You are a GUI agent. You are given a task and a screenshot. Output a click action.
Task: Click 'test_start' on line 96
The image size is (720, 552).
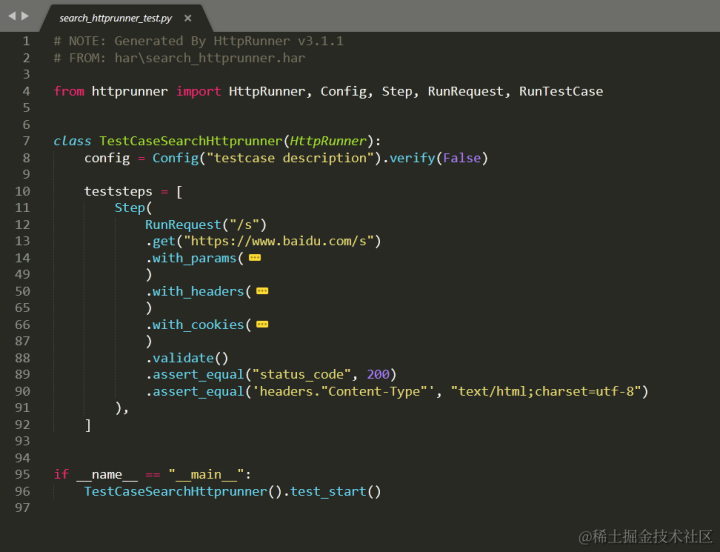coord(328,492)
